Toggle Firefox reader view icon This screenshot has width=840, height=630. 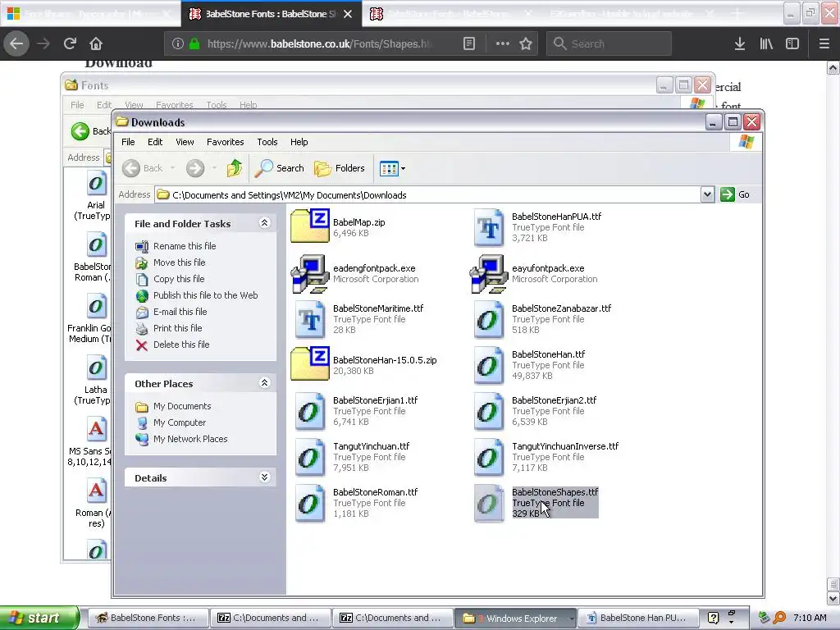pyautogui.click(x=468, y=43)
